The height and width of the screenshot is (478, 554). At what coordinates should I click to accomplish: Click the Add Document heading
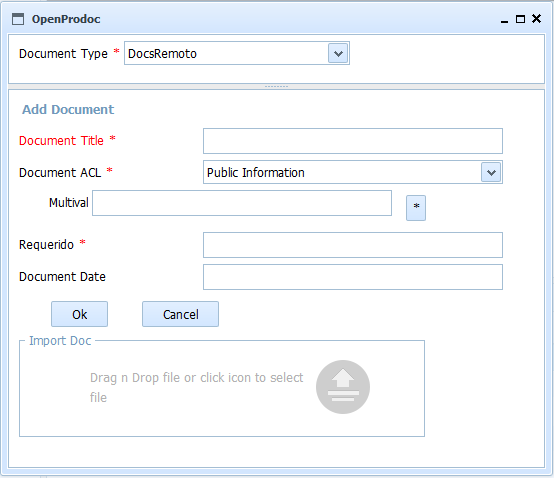click(68, 110)
